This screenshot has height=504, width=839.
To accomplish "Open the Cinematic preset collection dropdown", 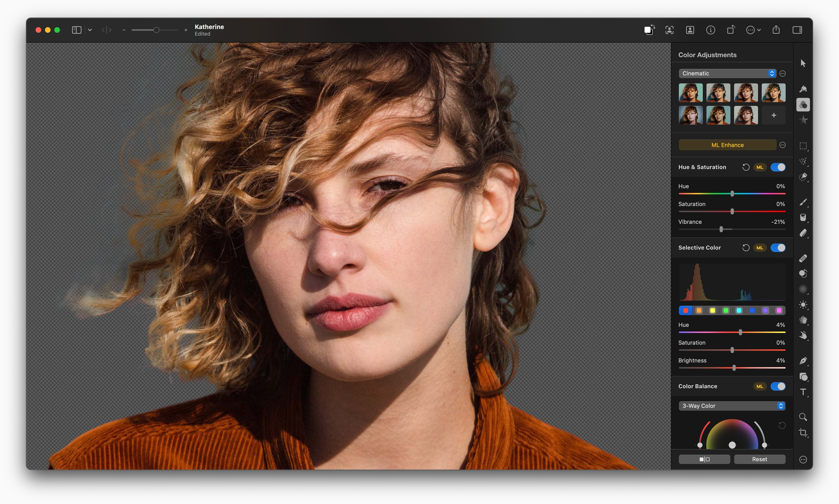I will pyautogui.click(x=727, y=73).
